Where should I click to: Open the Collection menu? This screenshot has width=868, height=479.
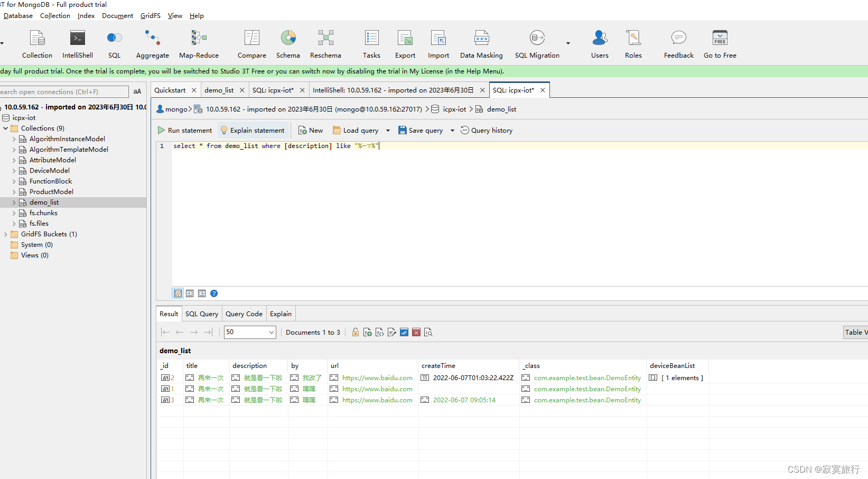pyautogui.click(x=55, y=16)
